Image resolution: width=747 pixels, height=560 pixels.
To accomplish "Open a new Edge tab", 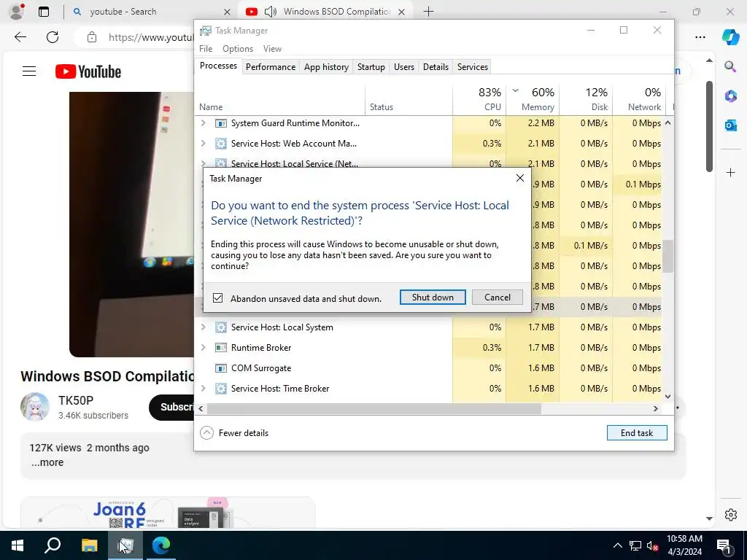I will (428, 12).
